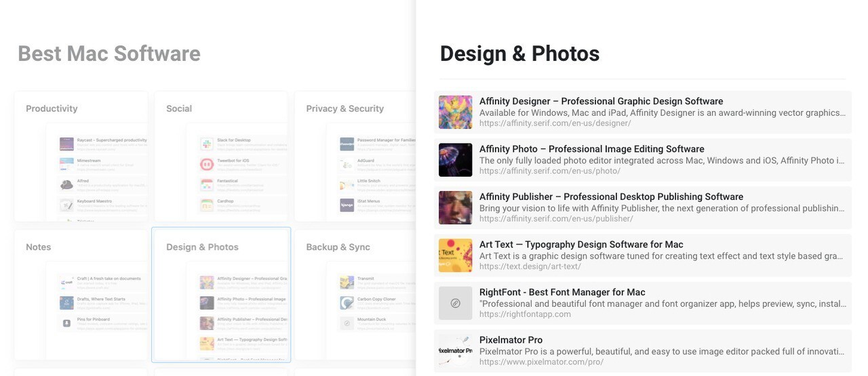Click the red Tweetbot icon in Social card
The image size is (868, 376).
(x=207, y=164)
